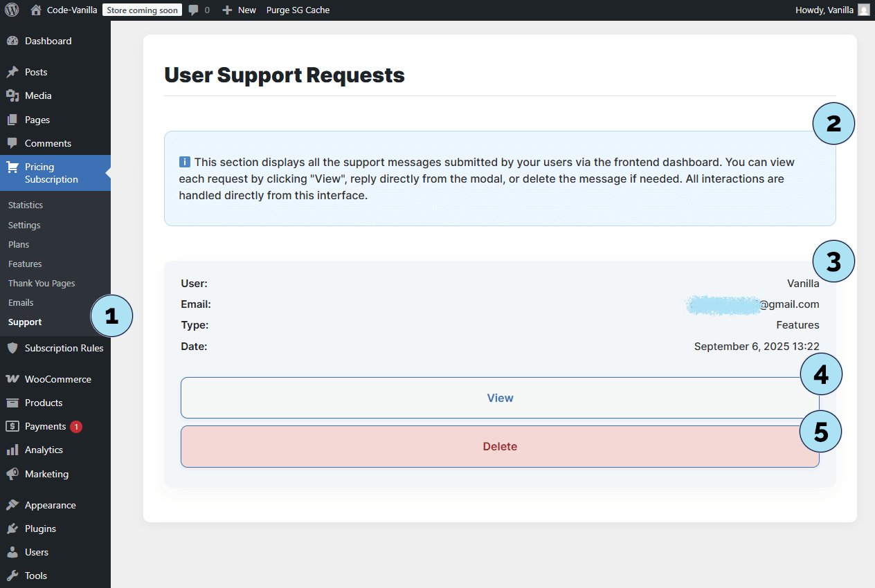Viewport: 875px width, 588px height.
Task: Click the plus New icon
Action: click(x=227, y=10)
